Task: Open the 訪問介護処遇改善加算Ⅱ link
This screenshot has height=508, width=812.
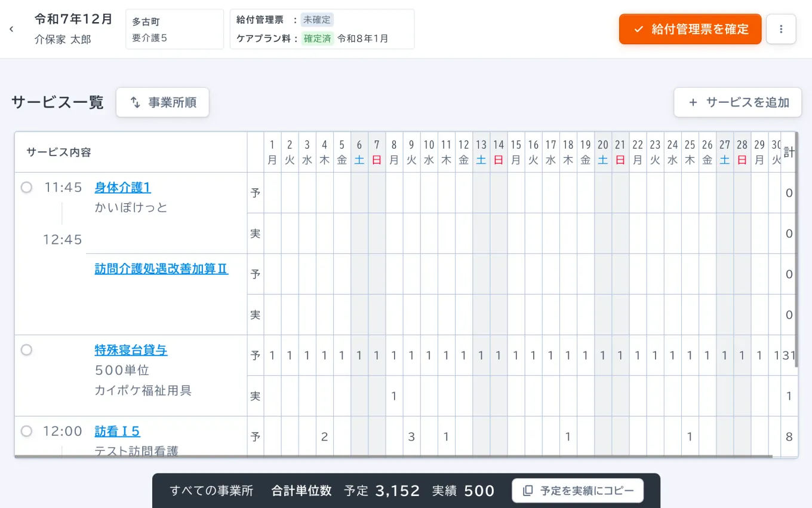Action: (x=161, y=270)
